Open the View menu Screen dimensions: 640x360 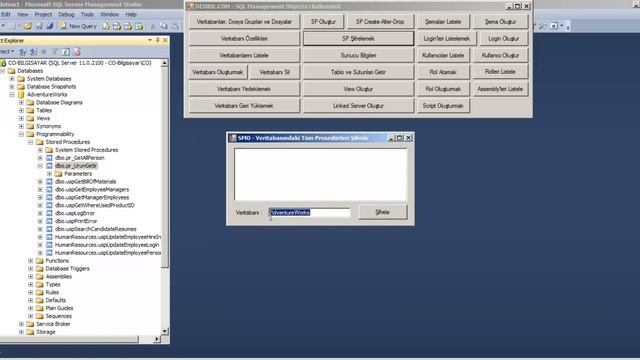22,14
